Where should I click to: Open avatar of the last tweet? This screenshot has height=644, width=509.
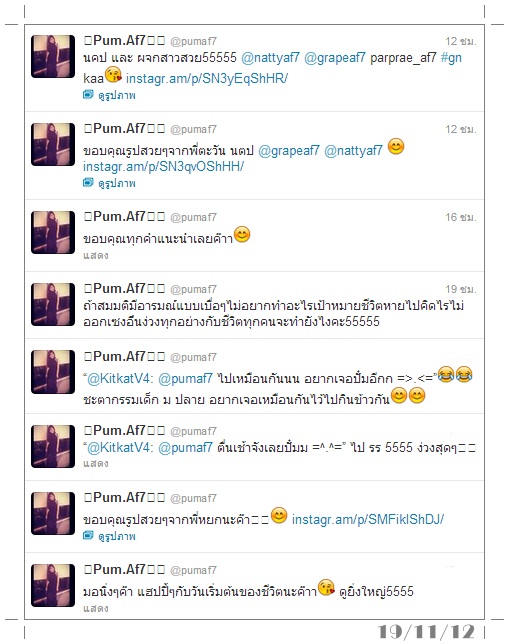[53, 585]
